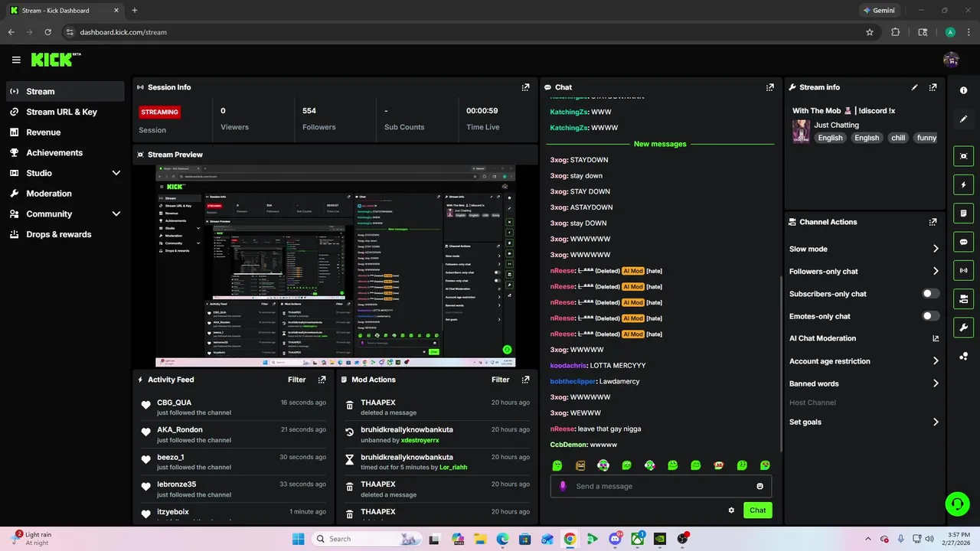Open Windows Start menu
The width and height of the screenshot is (980, 551).
tap(298, 539)
